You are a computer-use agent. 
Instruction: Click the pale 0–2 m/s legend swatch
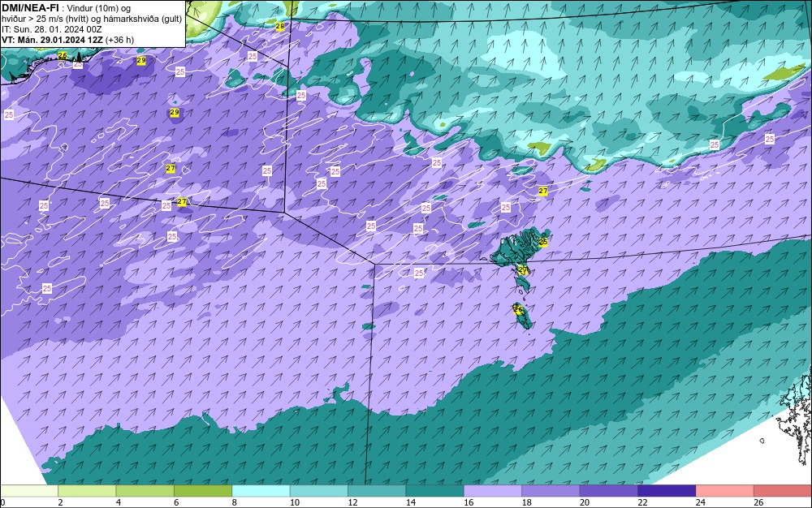pyautogui.click(x=29, y=491)
